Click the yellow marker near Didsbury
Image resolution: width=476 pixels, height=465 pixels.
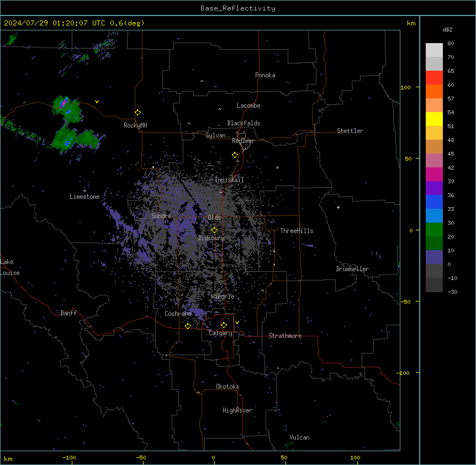pyautogui.click(x=214, y=230)
